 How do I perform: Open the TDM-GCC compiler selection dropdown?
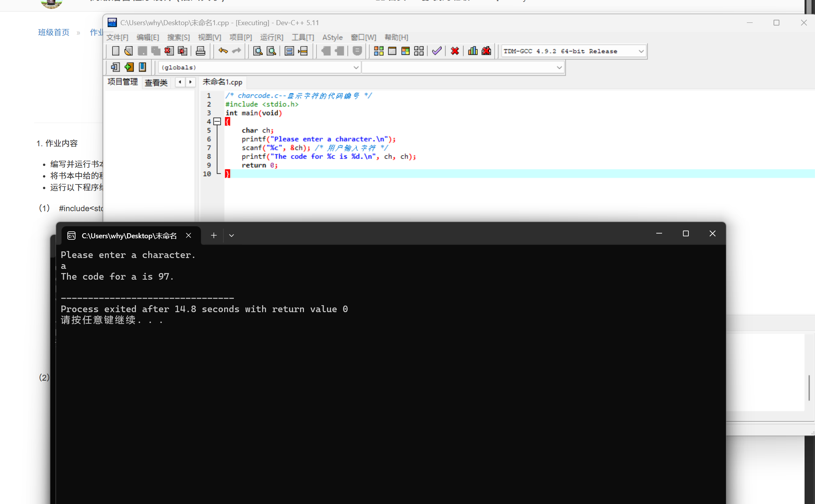pyautogui.click(x=641, y=51)
